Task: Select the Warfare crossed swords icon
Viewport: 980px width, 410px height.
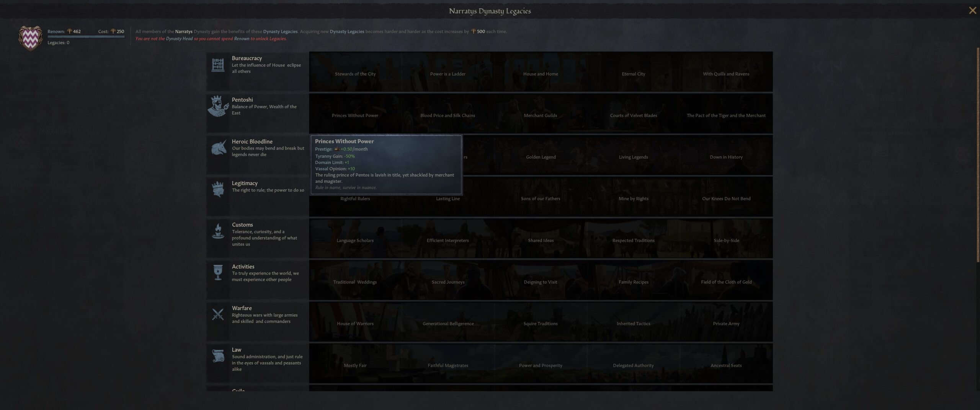Action: 218,315
